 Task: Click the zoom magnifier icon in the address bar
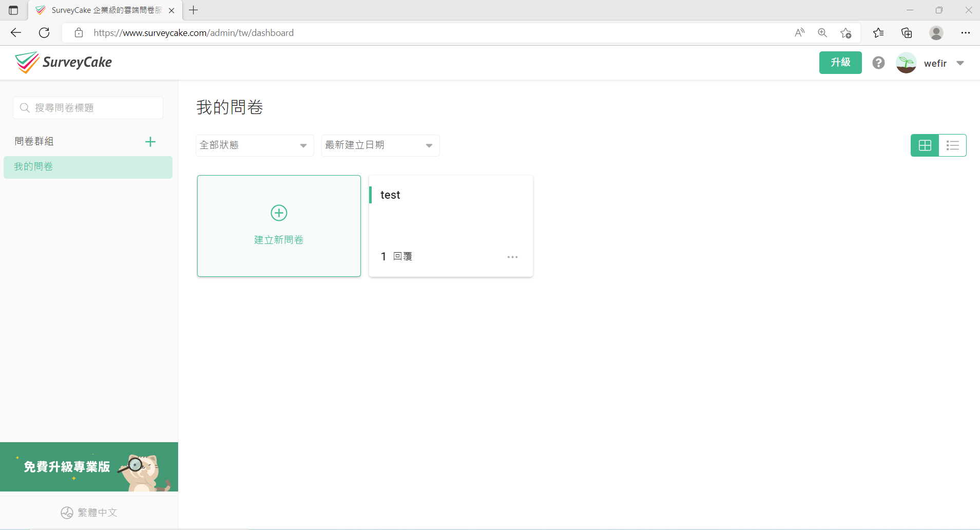coord(822,33)
